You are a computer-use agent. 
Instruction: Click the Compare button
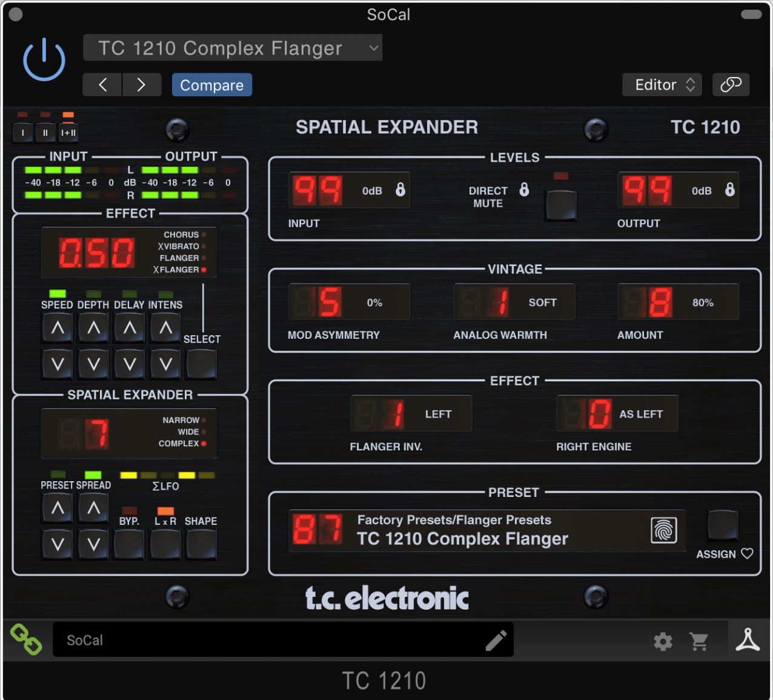click(x=212, y=85)
